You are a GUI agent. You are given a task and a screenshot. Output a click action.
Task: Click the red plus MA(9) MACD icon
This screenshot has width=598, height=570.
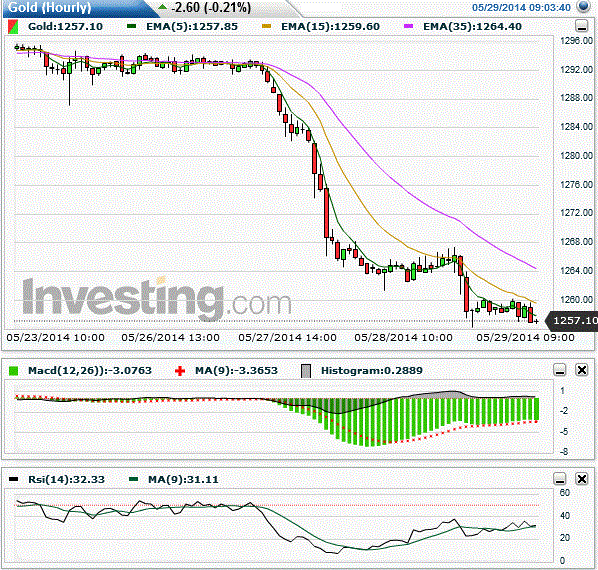(180, 371)
